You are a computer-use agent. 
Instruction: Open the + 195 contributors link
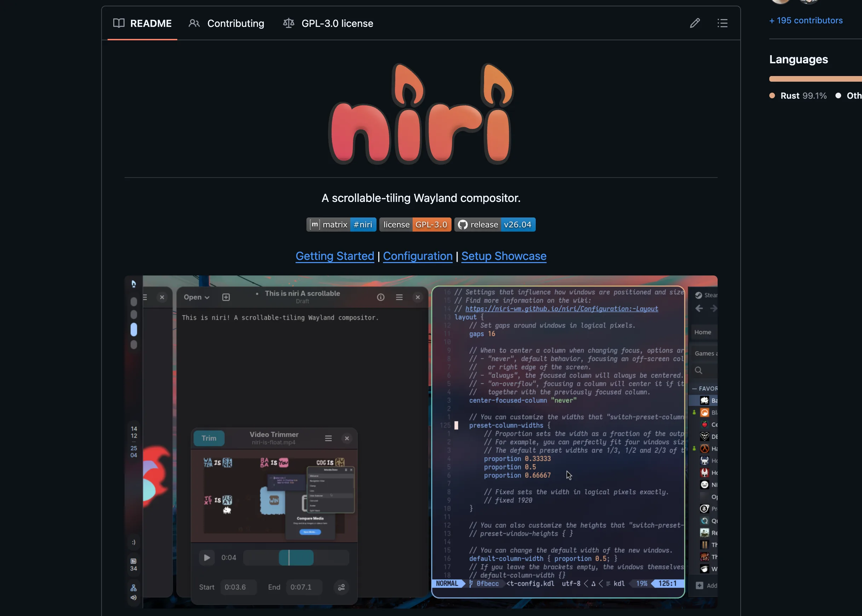(806, 21)
